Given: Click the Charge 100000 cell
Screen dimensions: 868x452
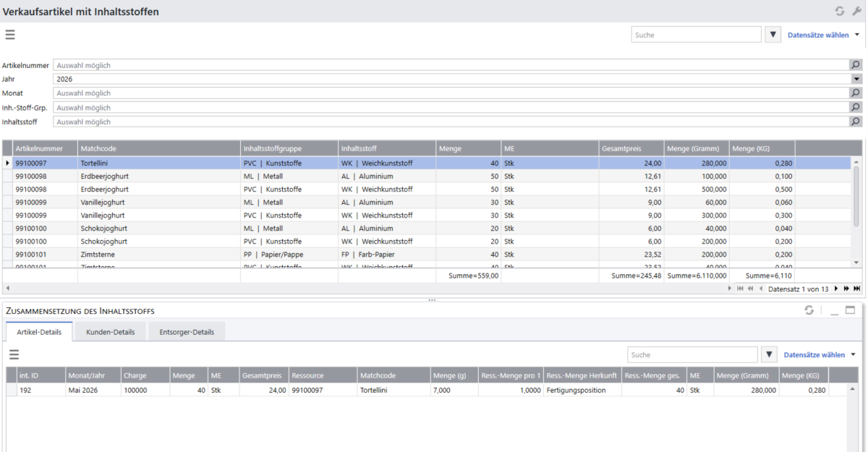Looking at the screenshot, I should (145, 390).
